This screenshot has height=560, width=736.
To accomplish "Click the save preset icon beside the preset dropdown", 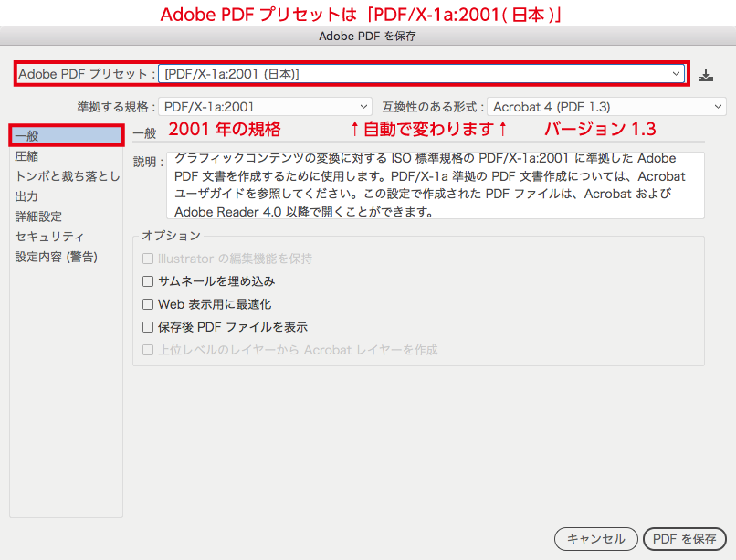I will (706, 75).
